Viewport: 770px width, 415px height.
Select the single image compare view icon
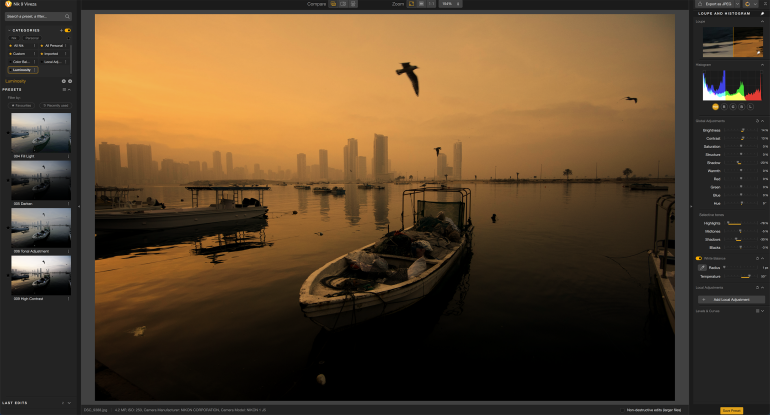pyautogui.click(x=333, y=4)
